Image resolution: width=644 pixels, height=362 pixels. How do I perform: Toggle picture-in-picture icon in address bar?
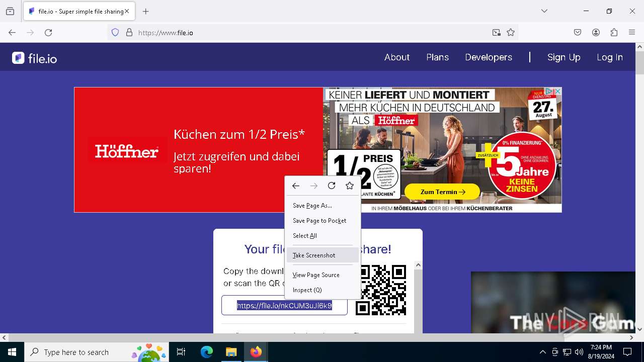pyautogui.click(x=497, y=33)
